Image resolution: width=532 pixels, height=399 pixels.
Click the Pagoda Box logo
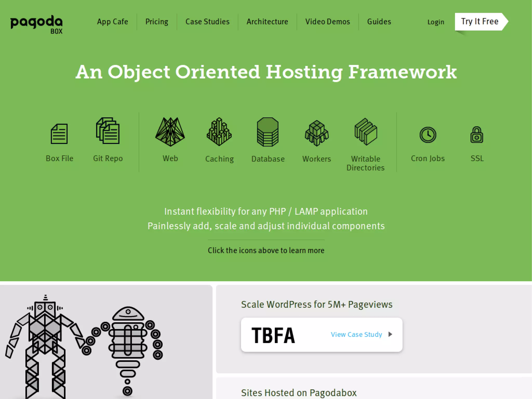(37, 24)
